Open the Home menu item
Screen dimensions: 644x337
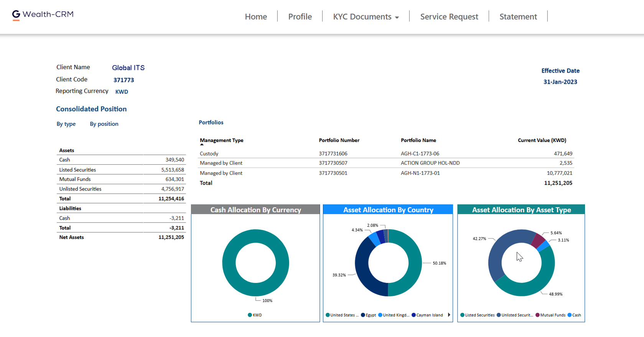[256, 17]
